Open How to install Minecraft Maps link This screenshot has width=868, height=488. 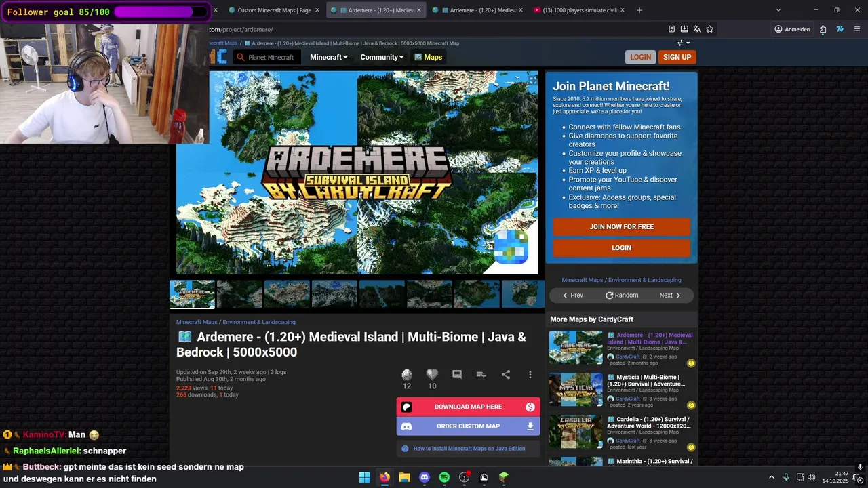[x=469, y=449]
